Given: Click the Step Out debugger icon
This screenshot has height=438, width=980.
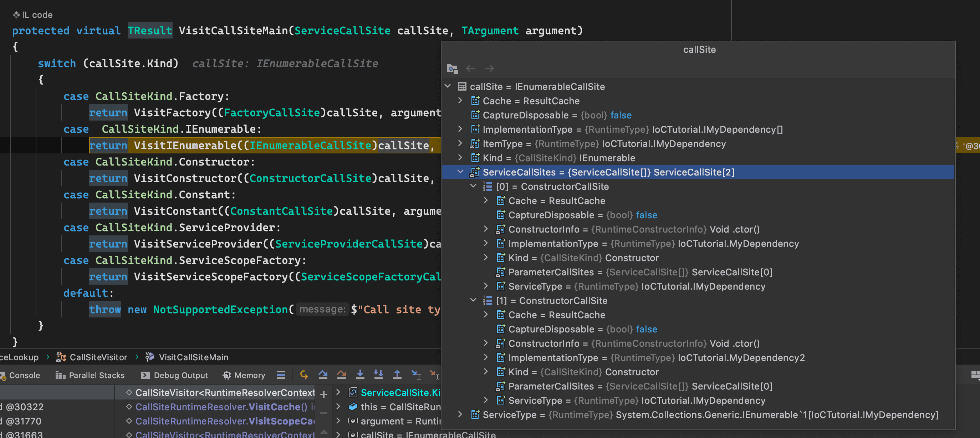Looking at the screenshot, I should pos(397,375).
